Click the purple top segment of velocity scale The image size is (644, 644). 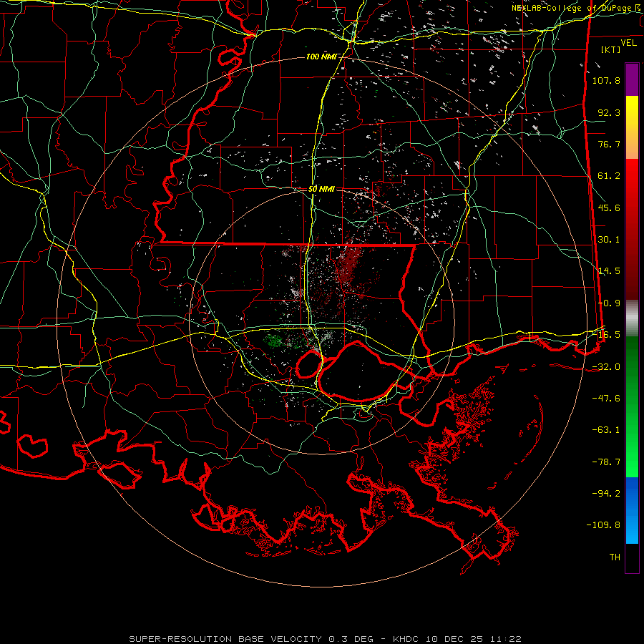pyautogui.click(x=632, y=79)
